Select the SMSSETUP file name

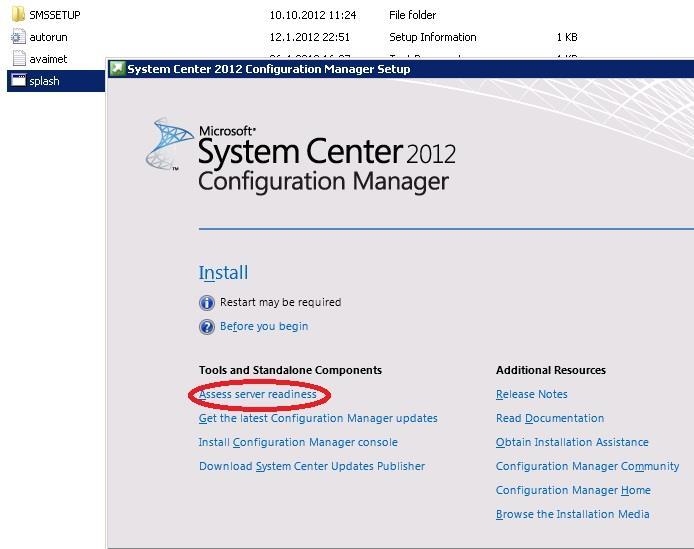click(55, 15)
